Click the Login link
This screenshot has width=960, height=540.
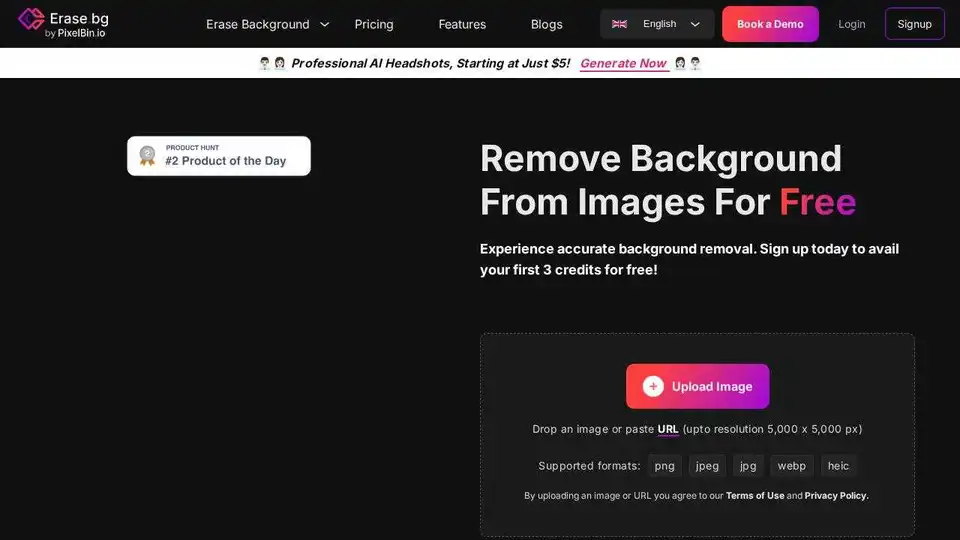(x=852, y=24)
